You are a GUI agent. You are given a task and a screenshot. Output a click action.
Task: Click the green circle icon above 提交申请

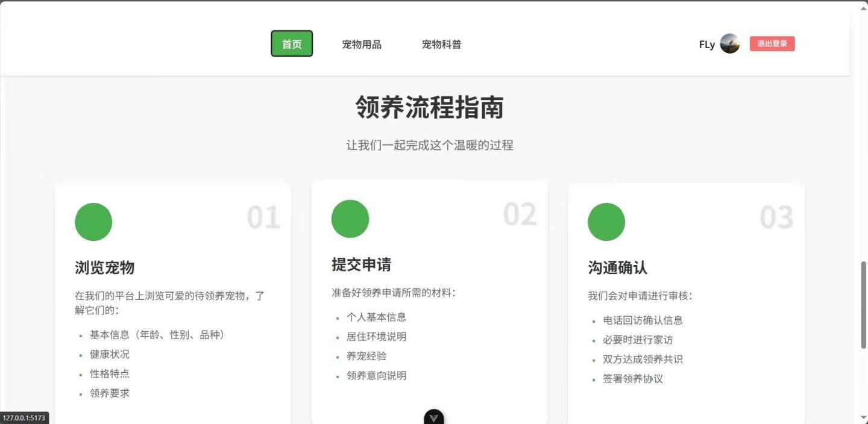pos(350,219)
